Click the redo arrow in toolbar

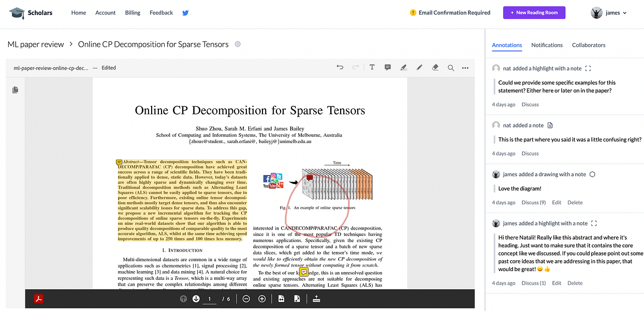(x=356, y=67)
